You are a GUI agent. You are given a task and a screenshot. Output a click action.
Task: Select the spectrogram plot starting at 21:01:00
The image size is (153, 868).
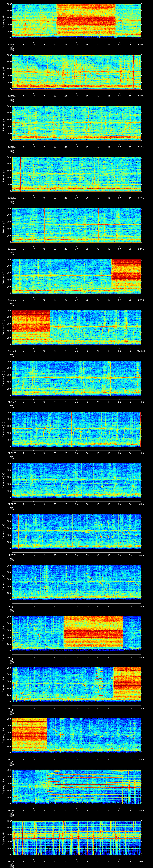76,429
